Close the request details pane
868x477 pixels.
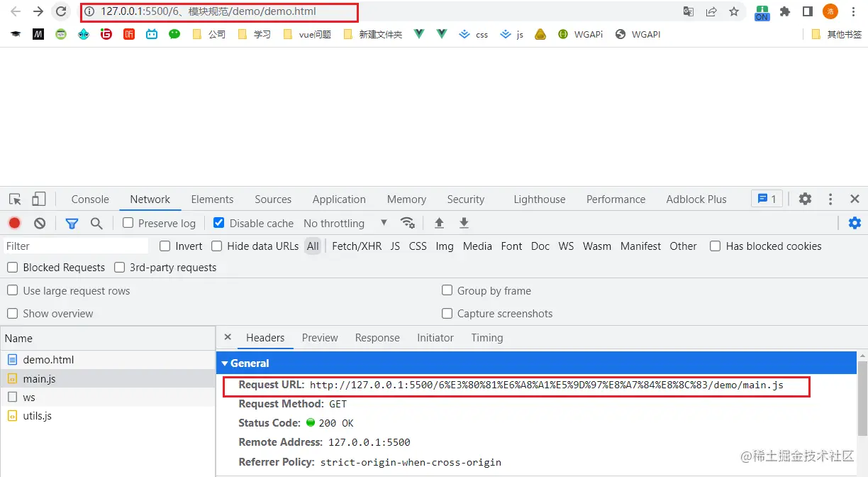pos(228,337)
